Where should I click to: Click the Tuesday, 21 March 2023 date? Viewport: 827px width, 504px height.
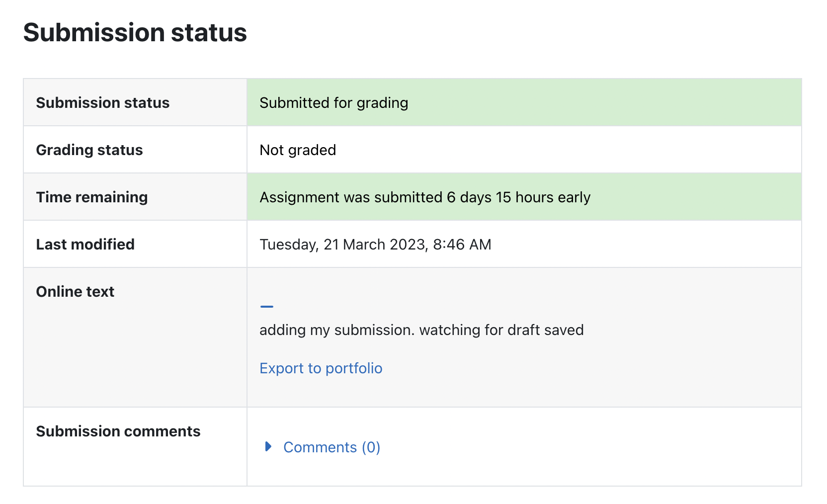point(342,245)
